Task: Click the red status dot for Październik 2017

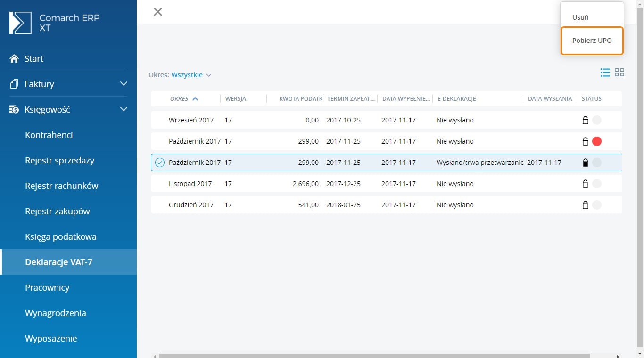Action: click(597, 141)
